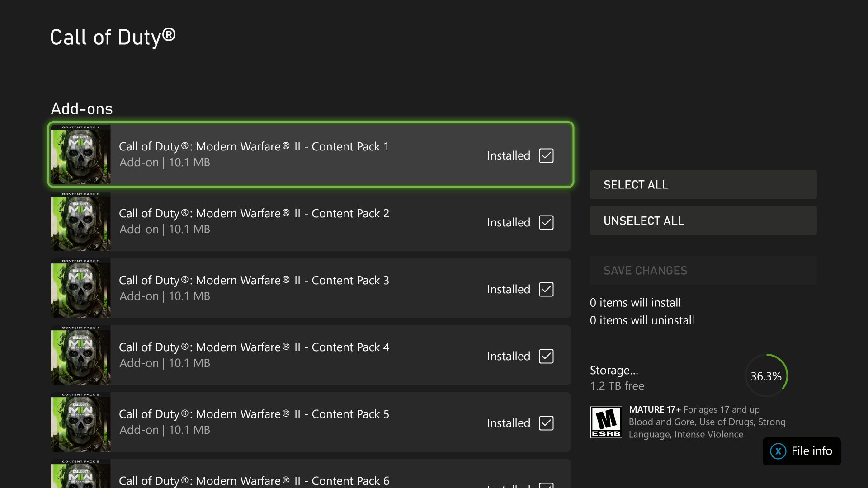Viewport: 868px width, 488px height.
Task: Click Content Pack 2 cover art thumbnail
Action: pyautogui.click(x=80, y=221)
